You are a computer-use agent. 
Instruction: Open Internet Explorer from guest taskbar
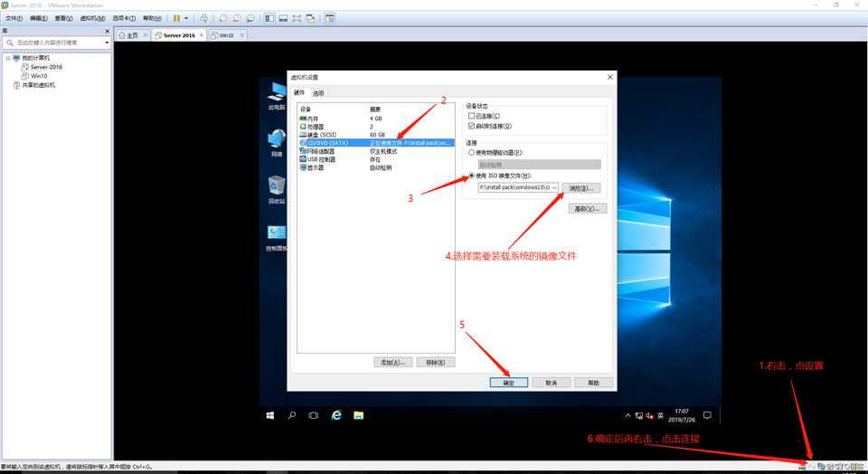(x=336, y=415)
